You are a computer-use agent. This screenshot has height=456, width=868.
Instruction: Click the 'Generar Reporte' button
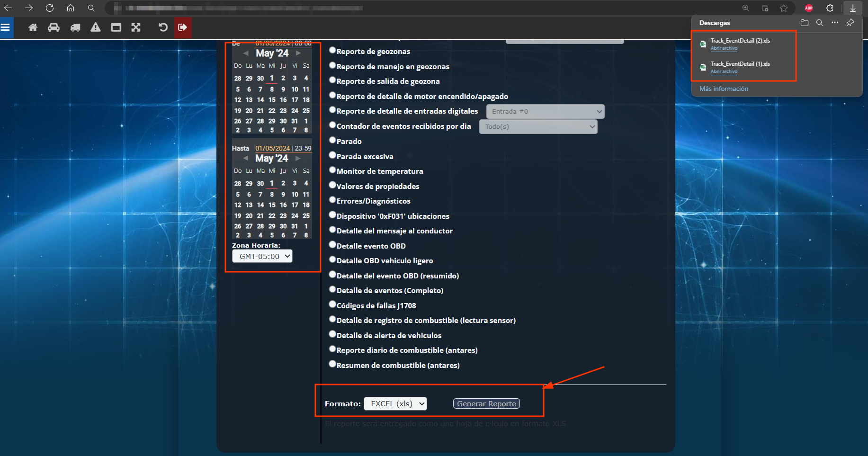(486, 403)
